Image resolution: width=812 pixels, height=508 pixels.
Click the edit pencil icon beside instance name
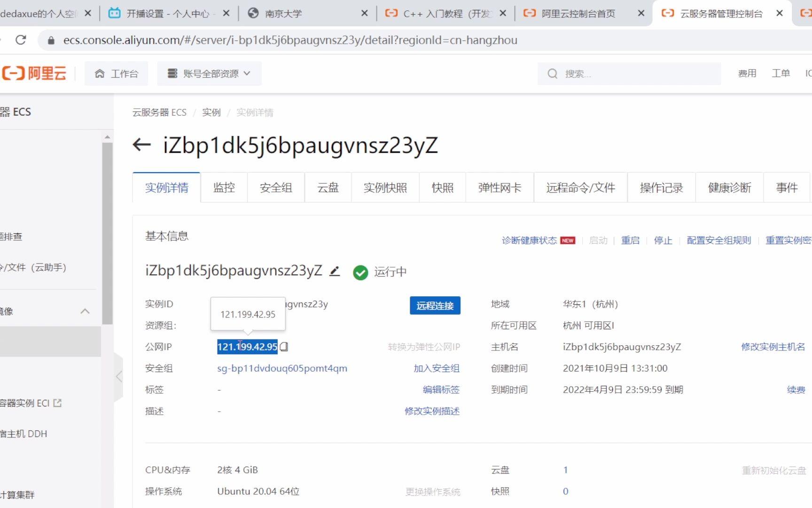[x=335, y=271]
